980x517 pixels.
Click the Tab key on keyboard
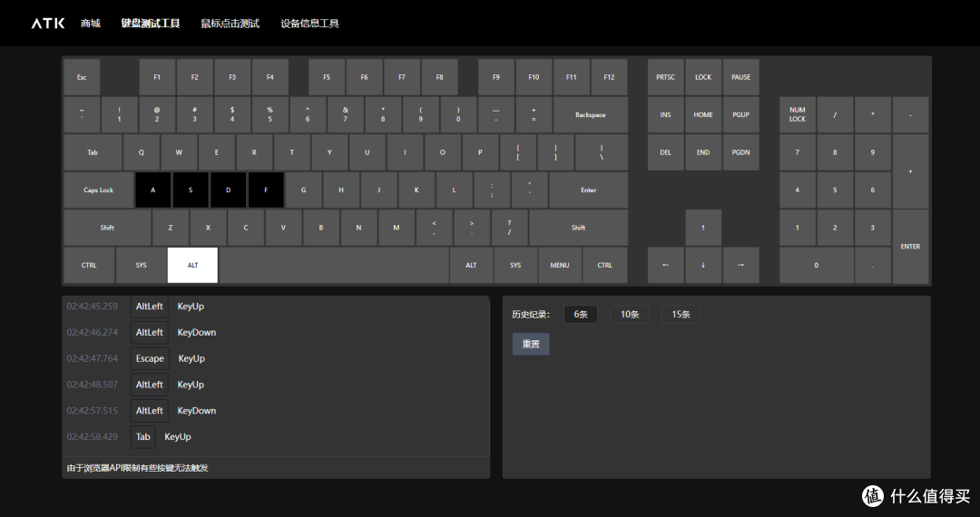pos(93,152)
